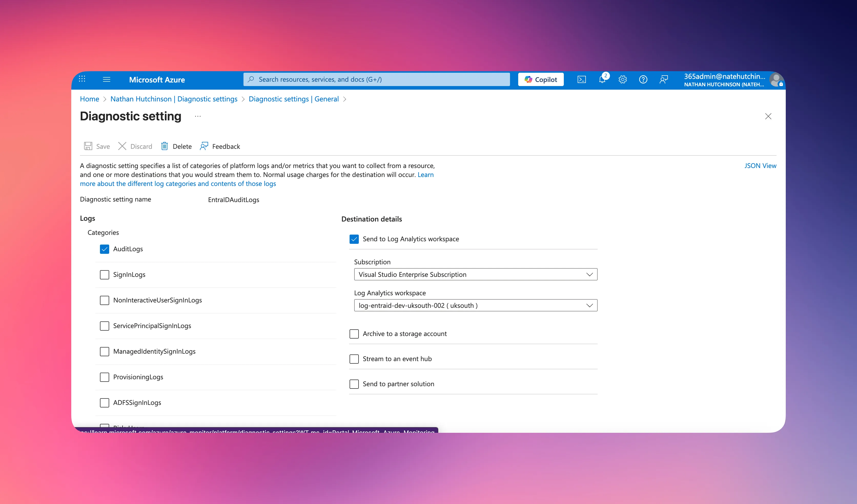Open the Help question mark icon

(x=643, y=80)
